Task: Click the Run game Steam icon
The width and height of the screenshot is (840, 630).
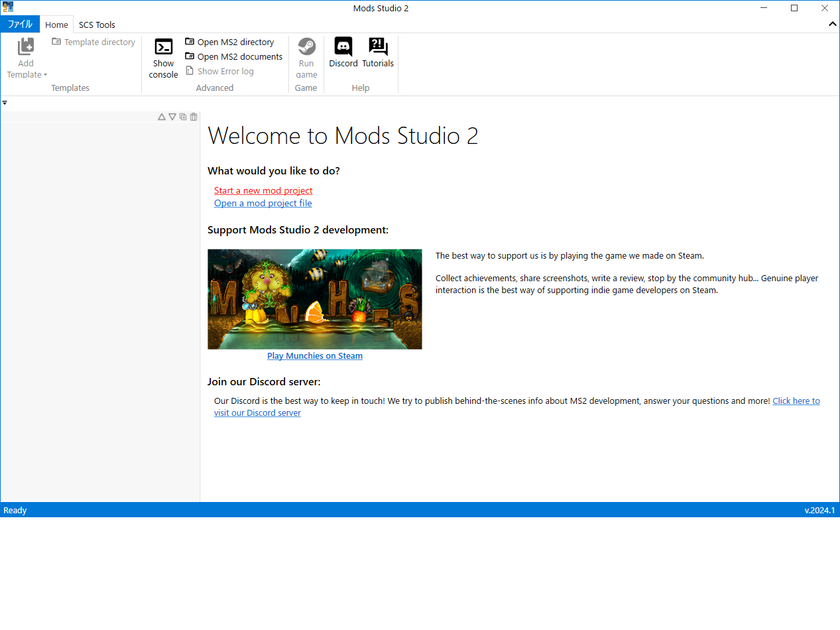Action: click(306, 46)
